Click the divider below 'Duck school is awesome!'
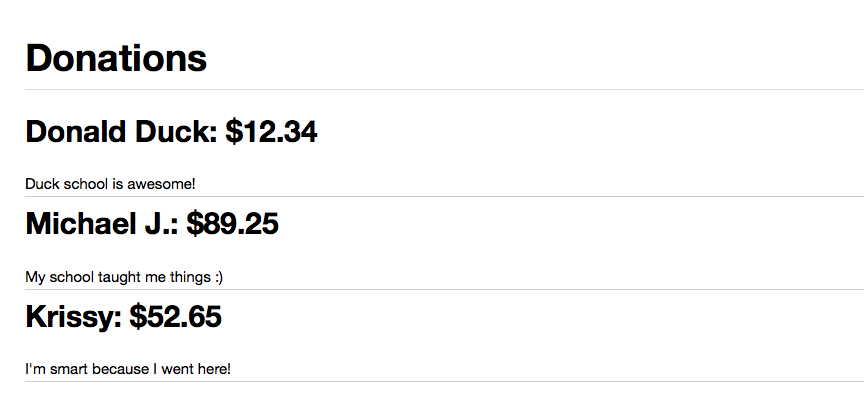Screen dimensions: 864x396 coord(445,196)
